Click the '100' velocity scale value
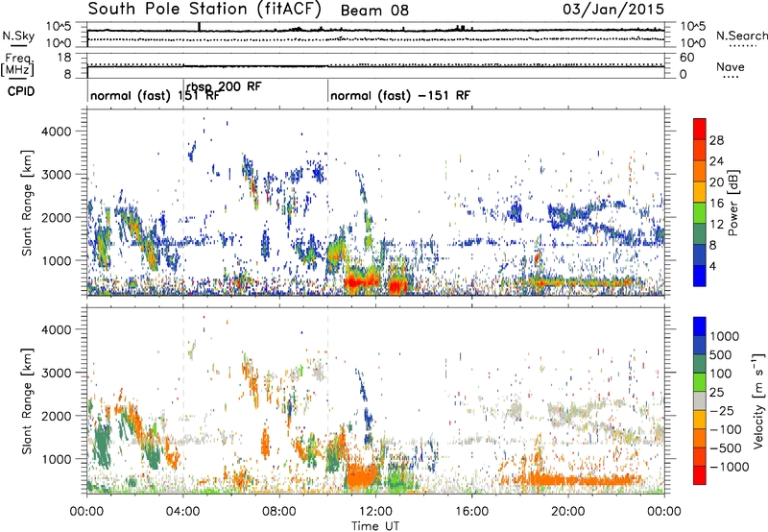Image resolution: width=768 pixels, height=532 pixels. [721, 374]
